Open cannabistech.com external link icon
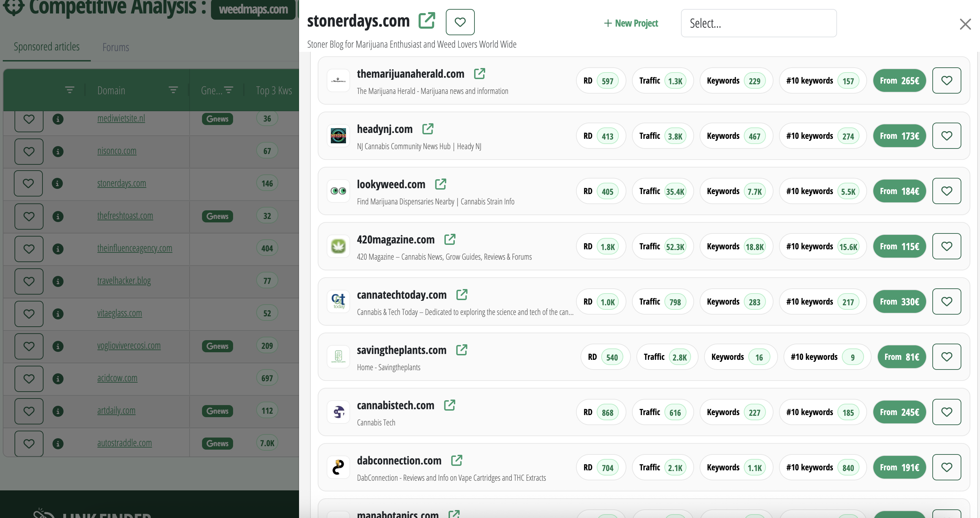This screenshot has height=518, width=980. coord(449,405)
